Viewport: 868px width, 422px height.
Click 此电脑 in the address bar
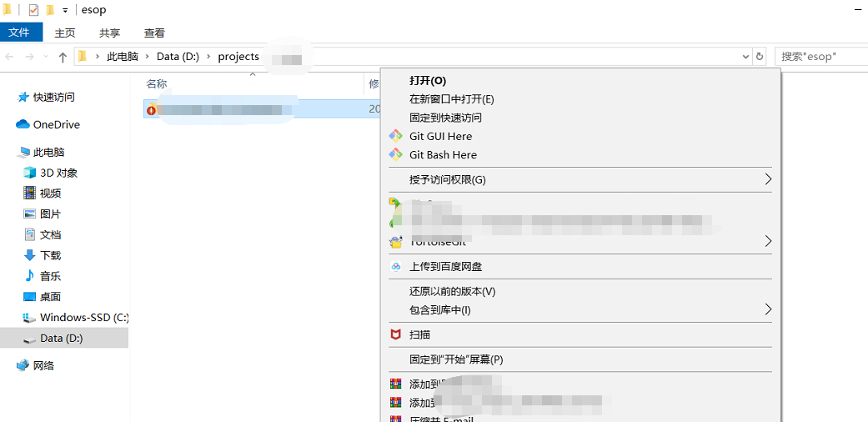click(x=123, y=57)
